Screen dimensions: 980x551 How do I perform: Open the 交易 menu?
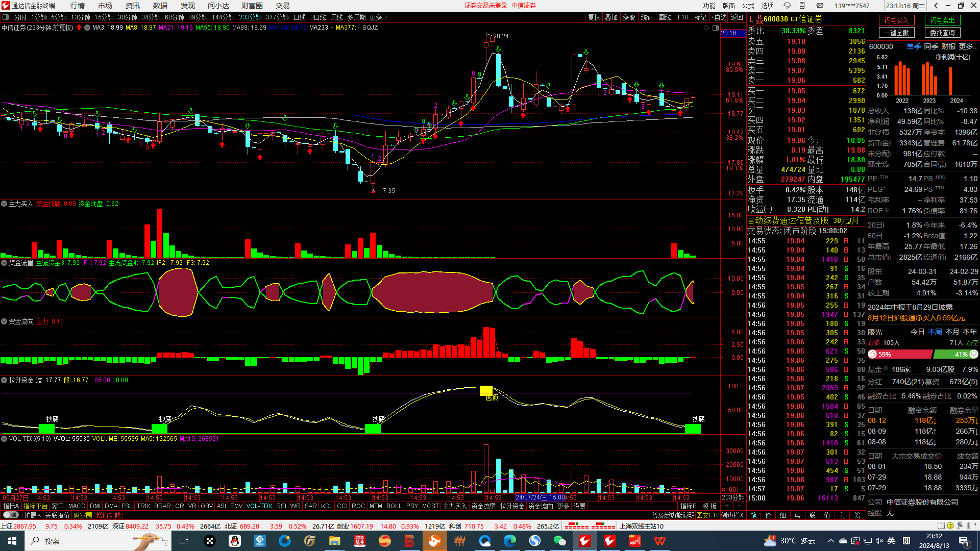point(283,6)
